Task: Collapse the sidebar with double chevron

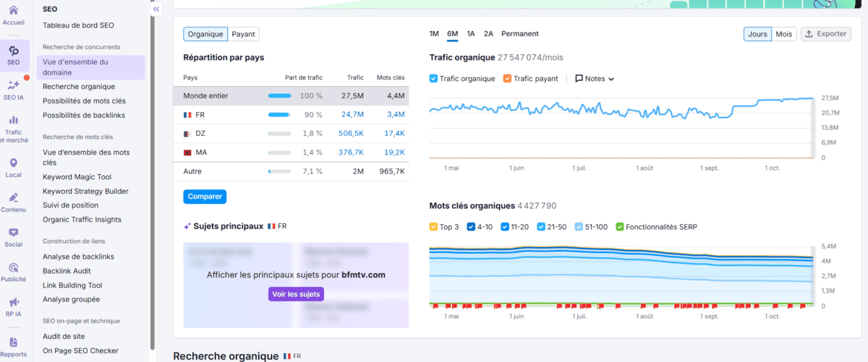Action: (x=156, y=9)
